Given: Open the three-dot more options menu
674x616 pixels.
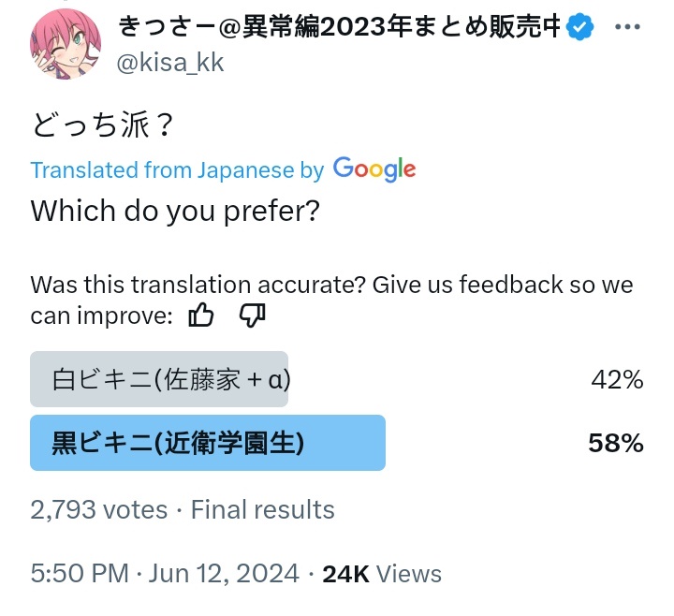Looking at the screenshot, I should click(627, 26).
